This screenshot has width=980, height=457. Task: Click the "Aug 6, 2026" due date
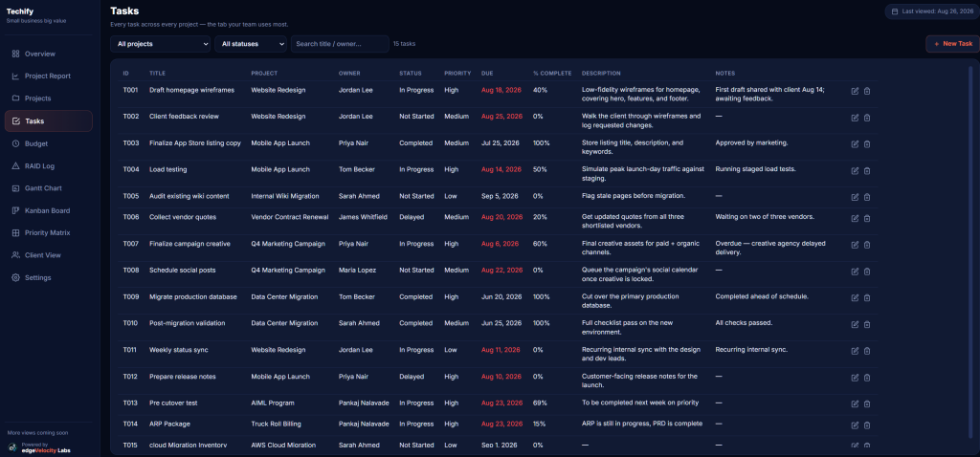498,244
